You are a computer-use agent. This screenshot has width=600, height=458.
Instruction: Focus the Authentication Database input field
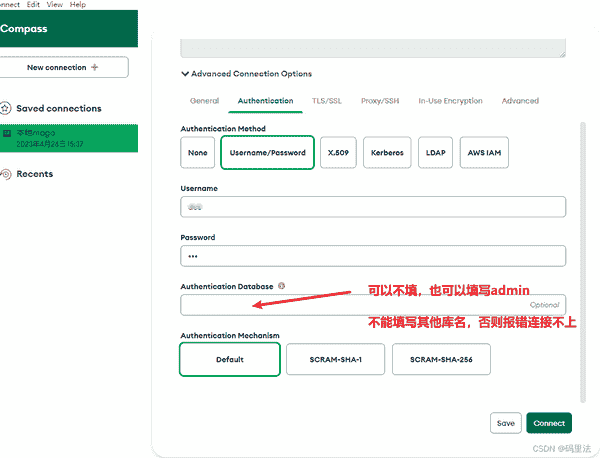point(373,305)
